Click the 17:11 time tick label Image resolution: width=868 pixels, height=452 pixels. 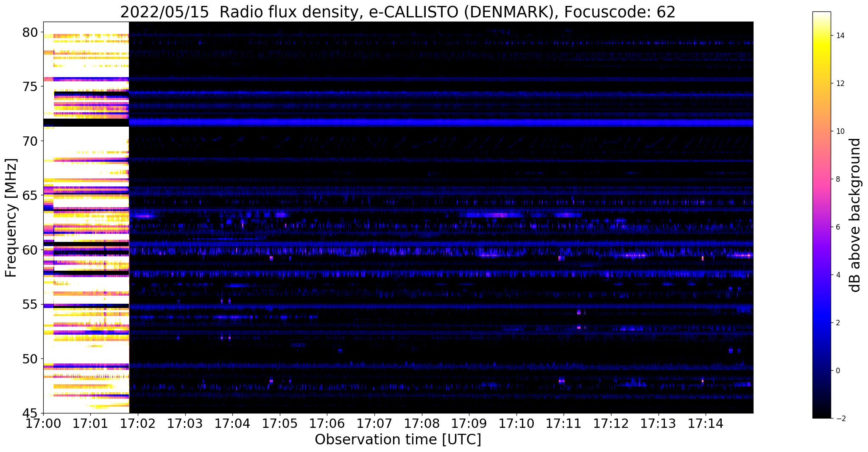pos(564,423)
